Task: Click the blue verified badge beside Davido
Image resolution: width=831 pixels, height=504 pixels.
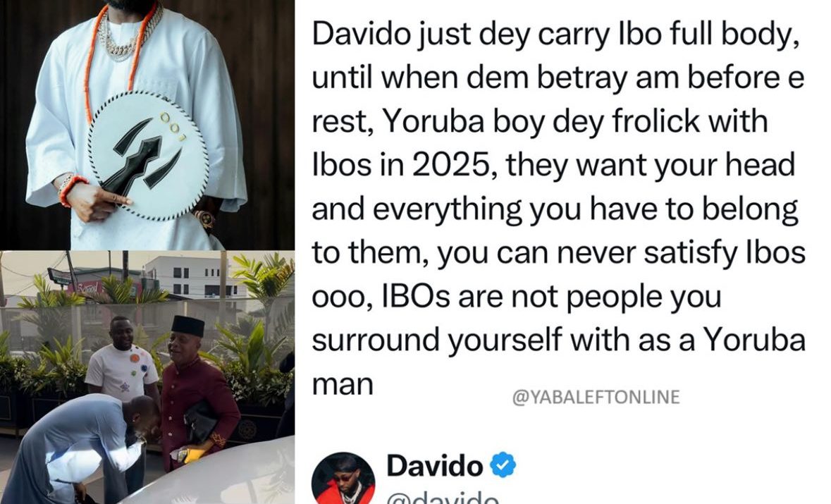Action: [503, 465]
